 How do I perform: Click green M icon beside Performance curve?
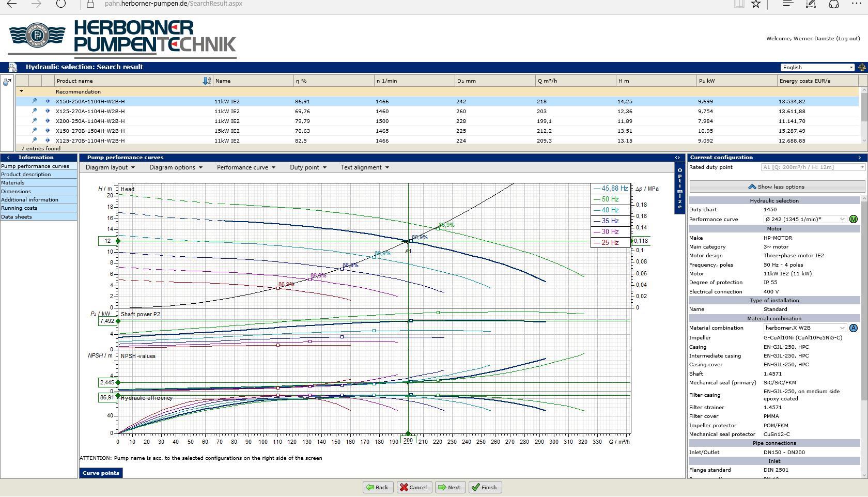coord(854,219)
